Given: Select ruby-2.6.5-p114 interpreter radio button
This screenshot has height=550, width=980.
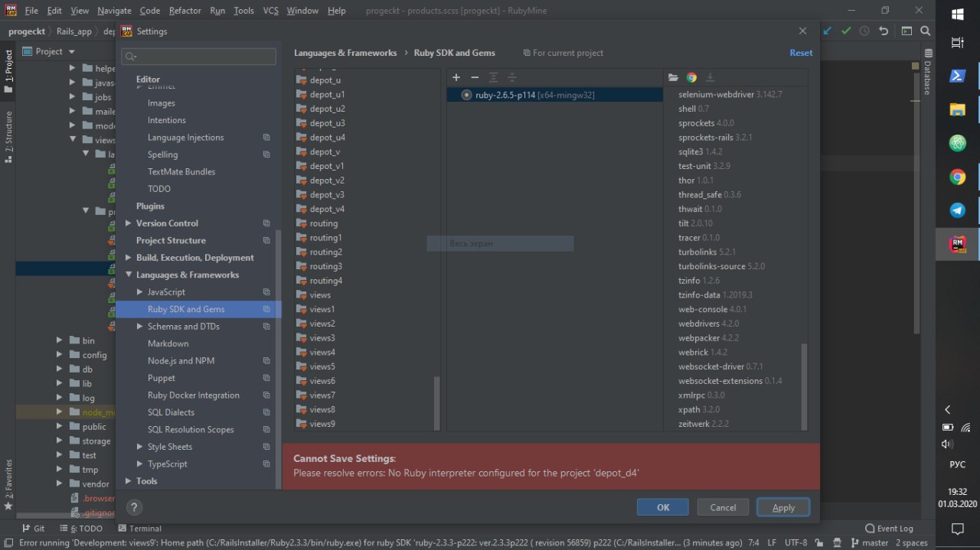Looking at the screenshot, I should (467, 95).
